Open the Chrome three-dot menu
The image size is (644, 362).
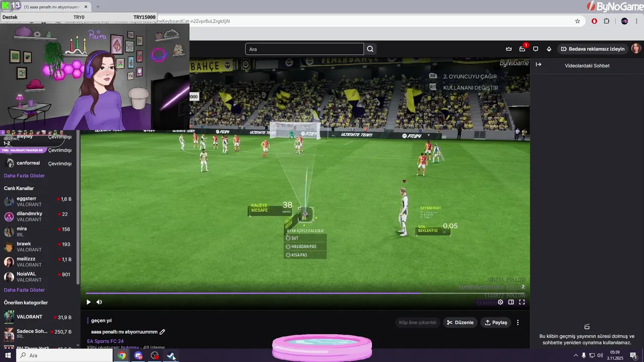pos(636,21)
